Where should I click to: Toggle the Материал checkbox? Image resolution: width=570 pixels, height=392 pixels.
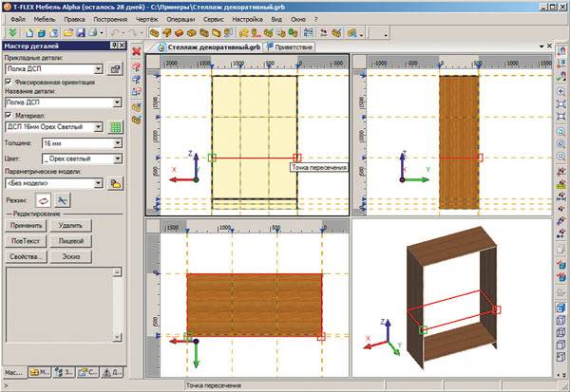[9, 116]
